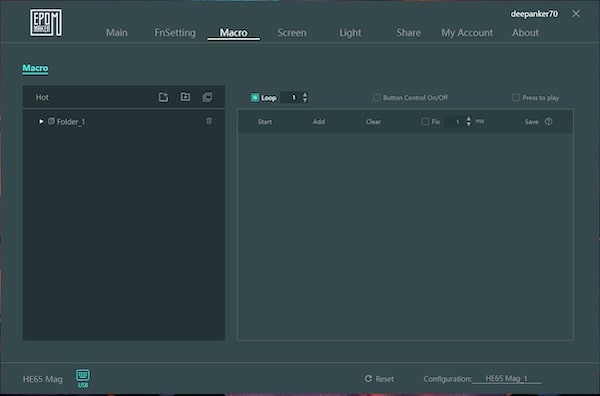
Task: Click the Add button
Action: pyautogui.click(x=319, y=122)
